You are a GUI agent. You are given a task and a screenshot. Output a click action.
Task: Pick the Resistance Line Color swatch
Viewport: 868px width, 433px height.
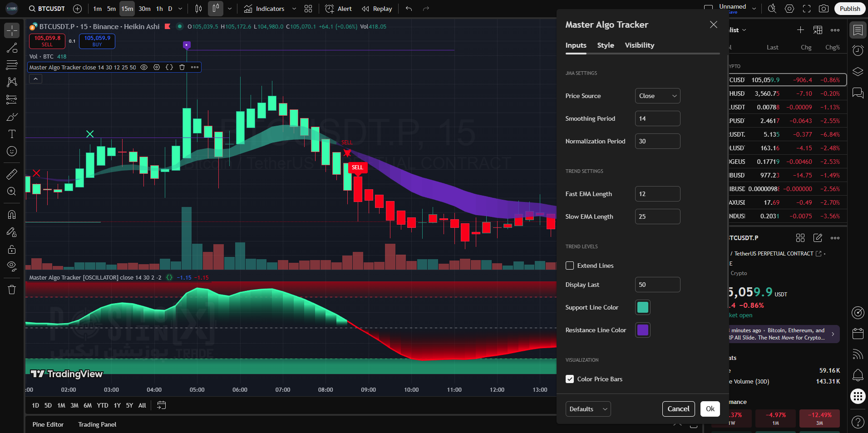pos(642,330)
